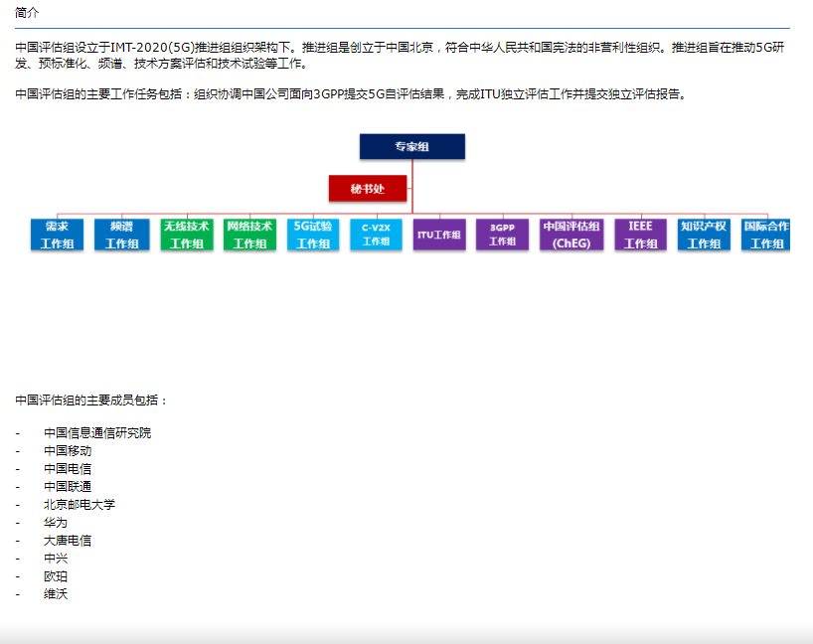Click the 国际合作工作组 box
Screen dimensions: 813x644
[x=766, y=235]
